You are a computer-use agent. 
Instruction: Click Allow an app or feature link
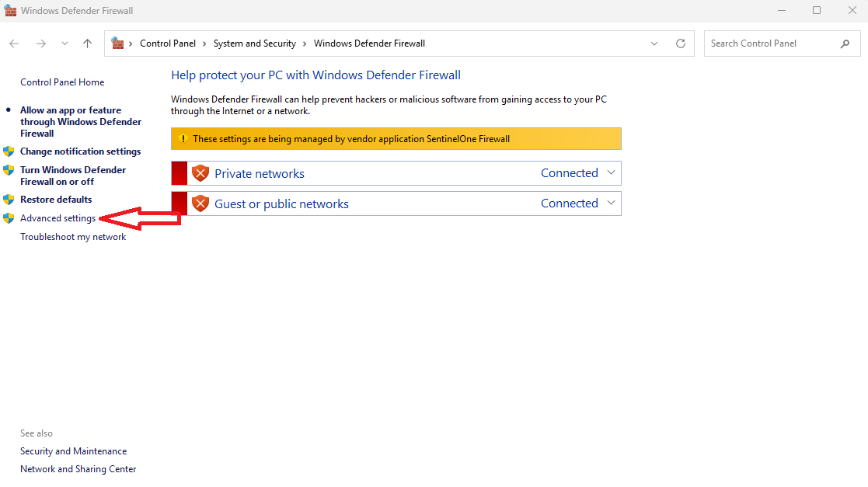pyautogui.click(x=80, y=122)
